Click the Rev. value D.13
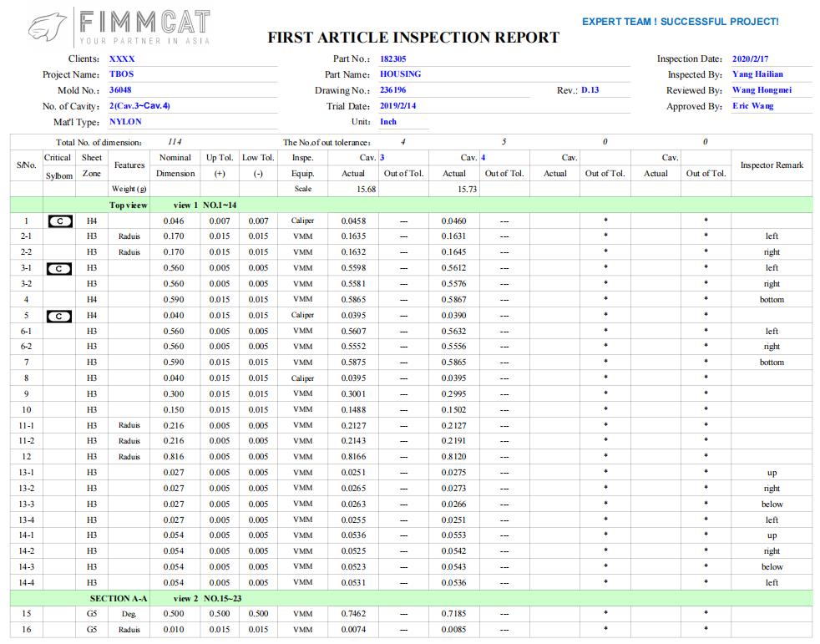 point(590,89)
